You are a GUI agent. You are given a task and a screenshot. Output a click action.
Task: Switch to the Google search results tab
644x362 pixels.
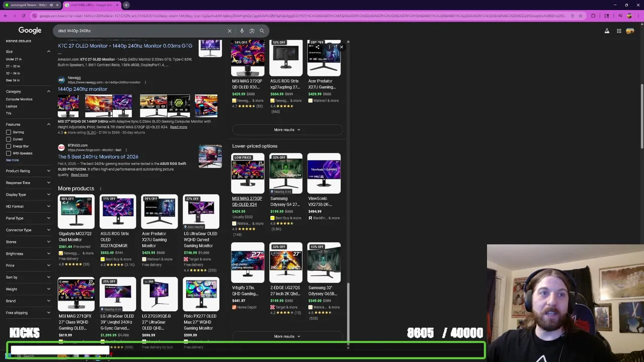91,5
